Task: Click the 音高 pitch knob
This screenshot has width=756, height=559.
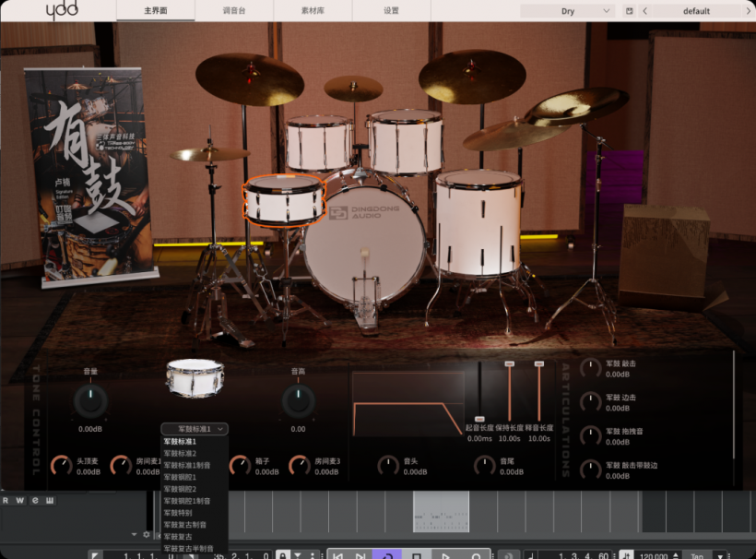Action: coord(298,400)
